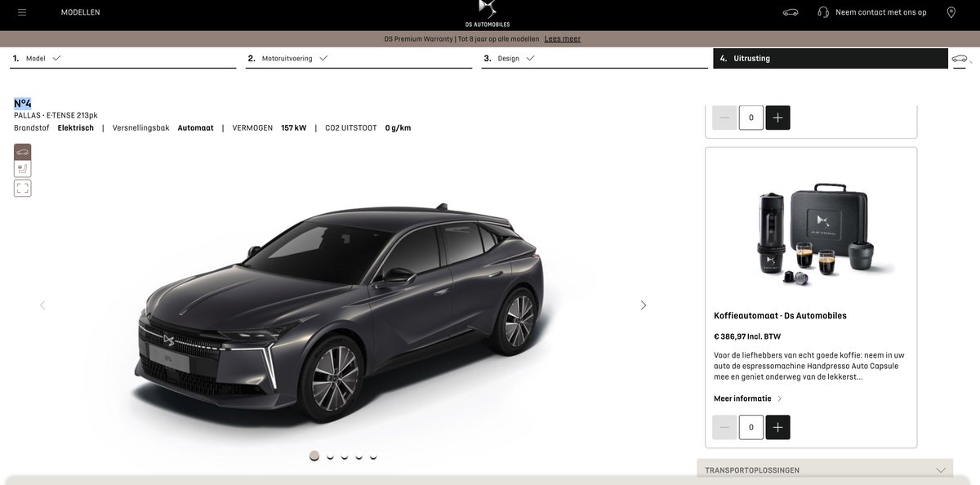Expand the Motoruitvoering step chevron
Image resolution: width=980 pixels, height=485 pixels.
(x=323, y=58)
